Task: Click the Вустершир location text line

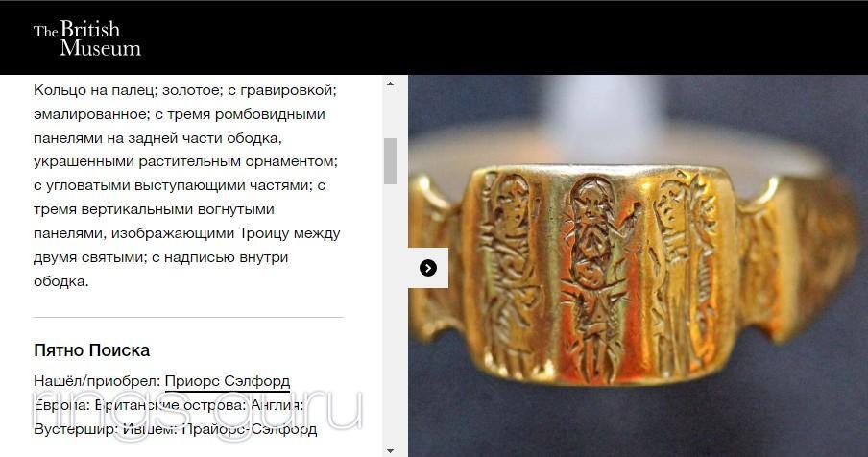Action: click(x=176, y=429)
